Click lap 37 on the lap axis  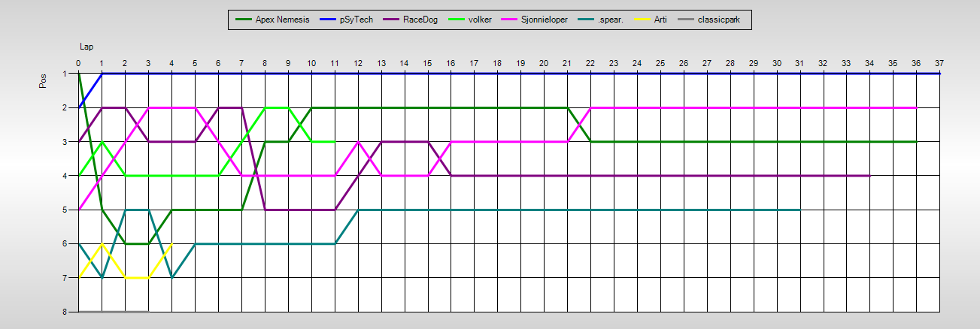point(939,63)
